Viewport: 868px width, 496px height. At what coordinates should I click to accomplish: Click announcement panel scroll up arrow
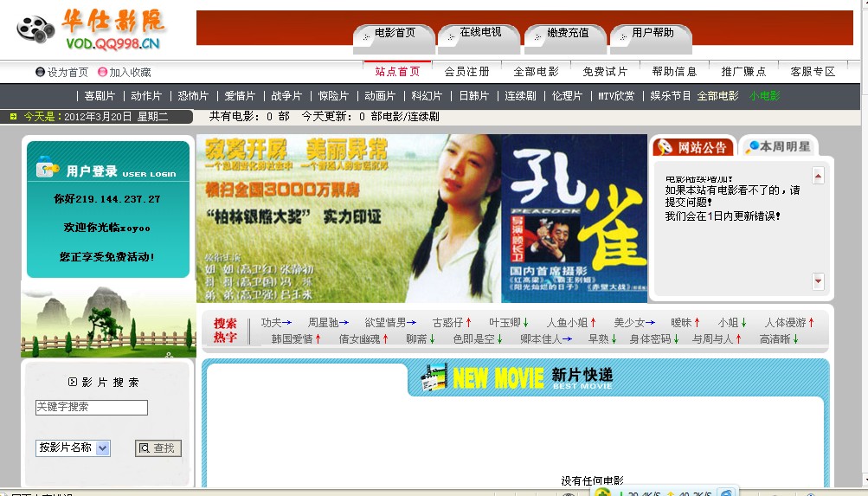coord(818,176)
